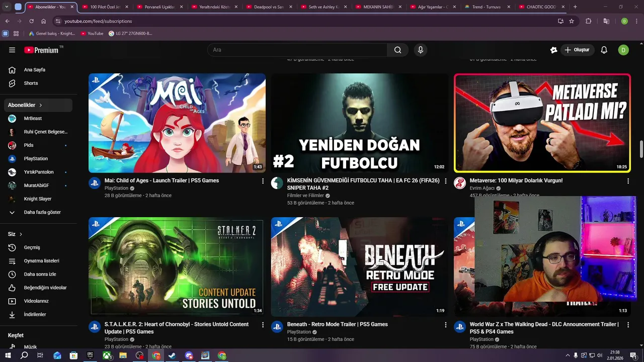Play Yeniden Doğan Futbolcu video thumbnail
Image resolution: width=644 pixels, height=362 pixels.
[x=360, y=123]
